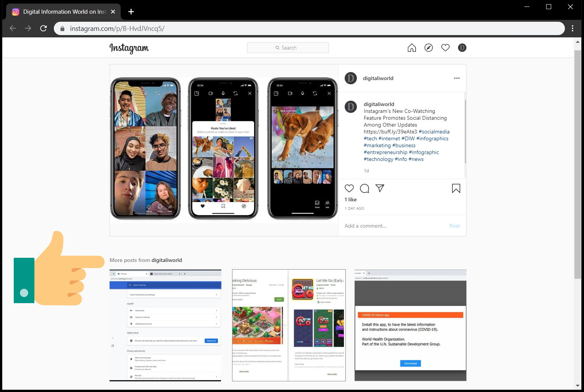Click the page scrollbar down arrow
This screenshot has height=392, width=584.
point(578,386)
